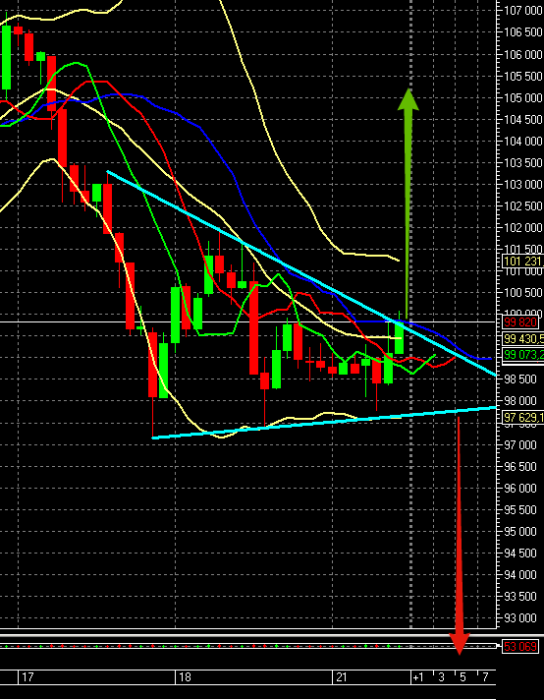Click the yellow 101 231 band value label

coord(523,261)
